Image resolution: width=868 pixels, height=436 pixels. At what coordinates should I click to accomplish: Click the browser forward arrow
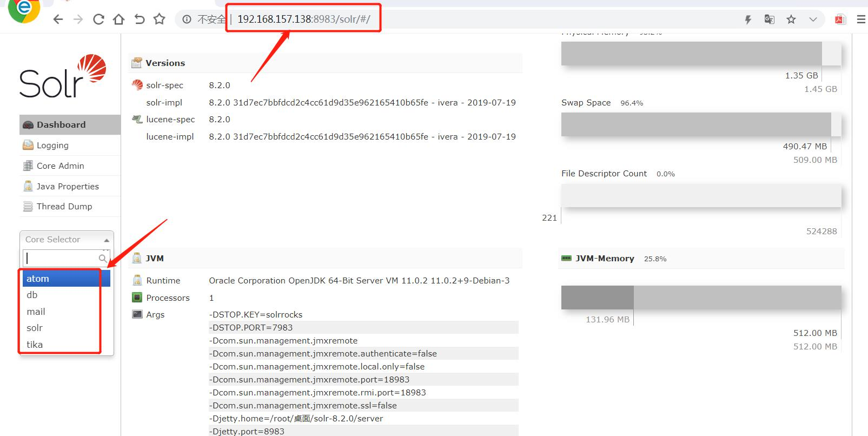coord(78,19)
